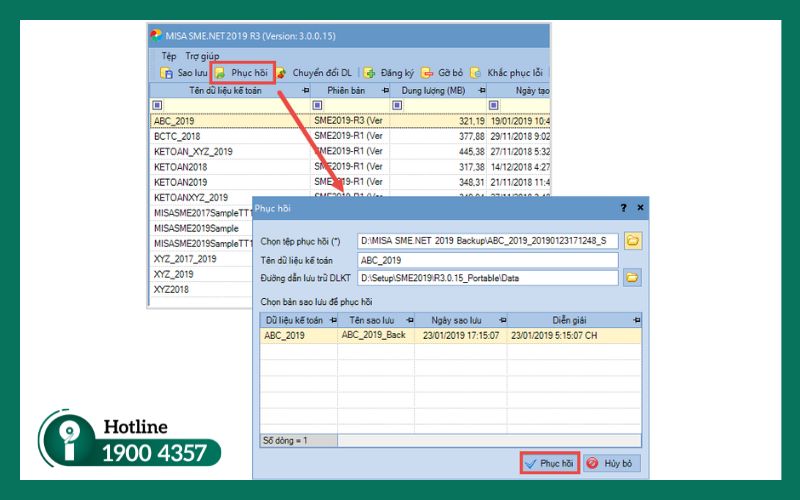Close the Phục hồi dialog

(x=640, y=208)
